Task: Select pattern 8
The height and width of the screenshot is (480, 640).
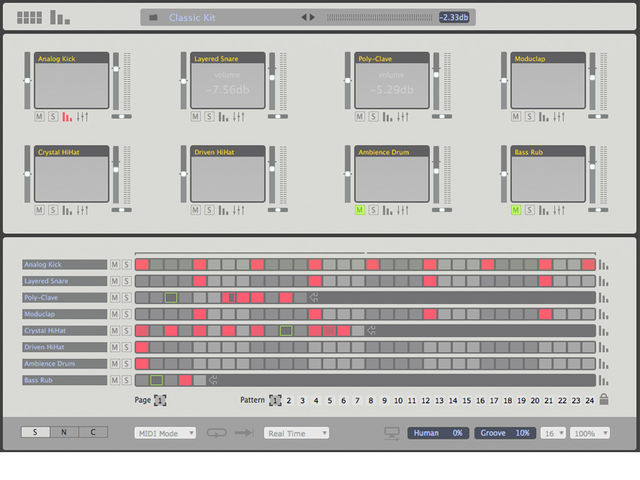Action: coord(371,400)
